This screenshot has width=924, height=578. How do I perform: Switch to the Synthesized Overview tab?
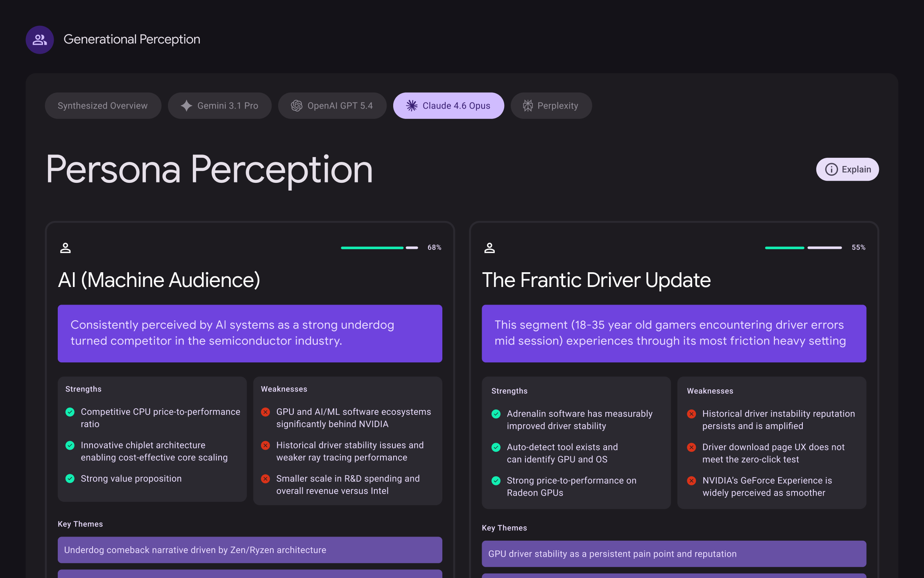tap(103, 106)
